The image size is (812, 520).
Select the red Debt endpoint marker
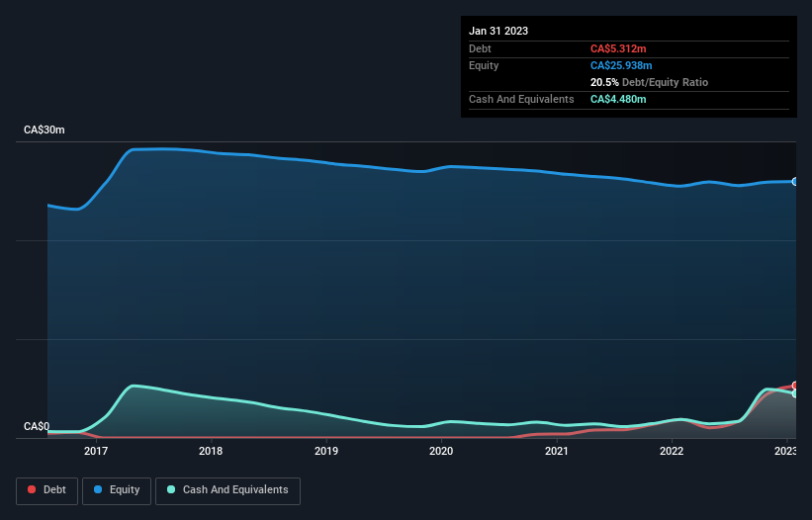pyautogui.click(x=795, y=386)
